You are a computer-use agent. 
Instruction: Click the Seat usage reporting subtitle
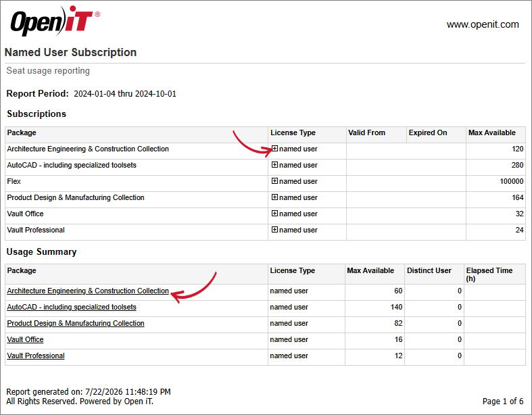[48, 70]
